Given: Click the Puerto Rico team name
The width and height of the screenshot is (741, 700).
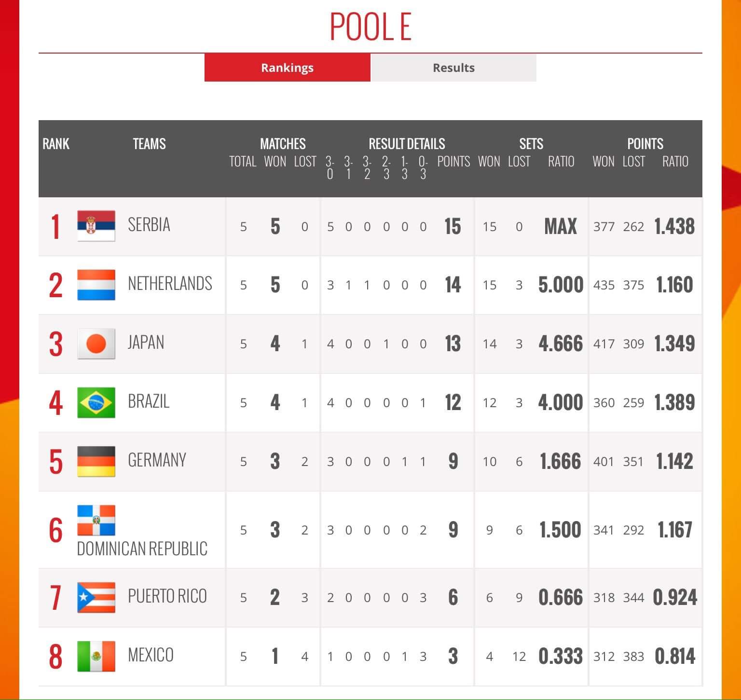Looking at the screenshot, I should tap(167, 596).
